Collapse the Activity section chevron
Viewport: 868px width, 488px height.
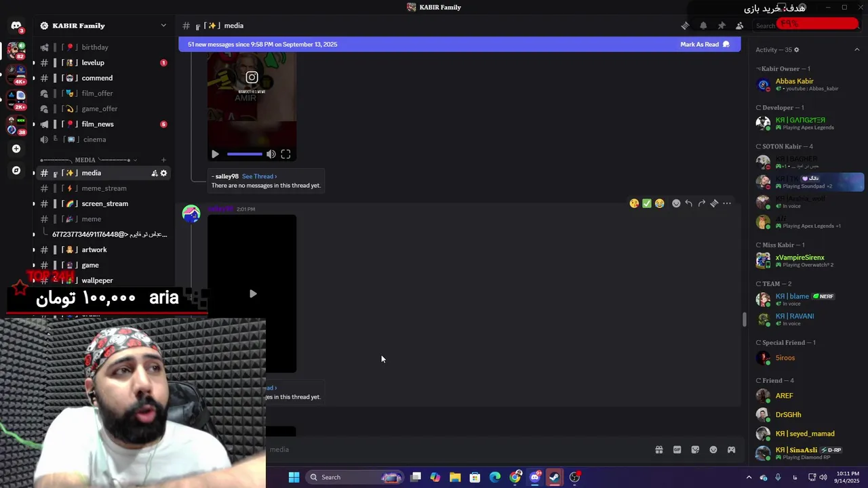pyautogui.click(x=857, y=49)
